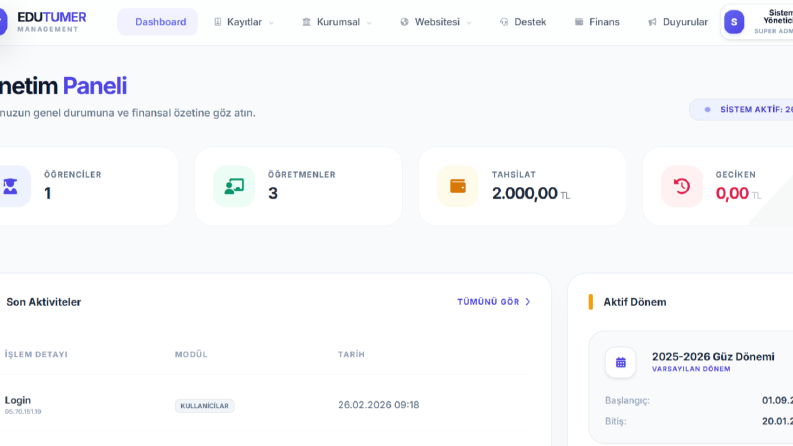
Task: Open the Kayıtlar menu
Action: pyautogui.click(x=244, y=22)
